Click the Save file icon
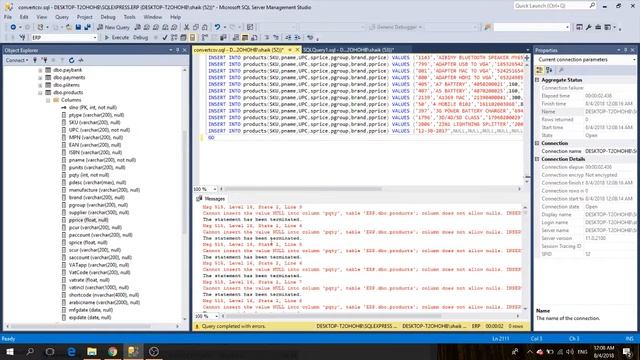 coord(78,27)
